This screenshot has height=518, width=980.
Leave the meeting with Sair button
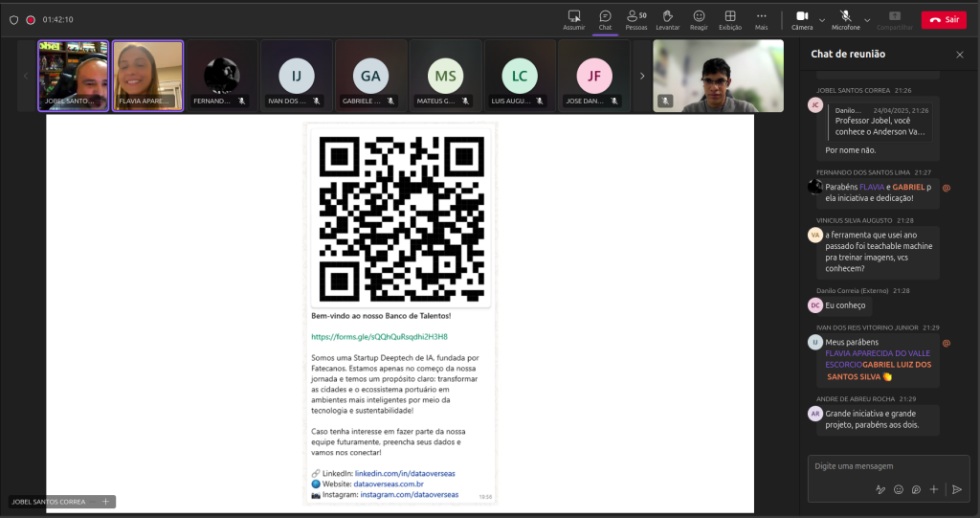click(944, 19)
